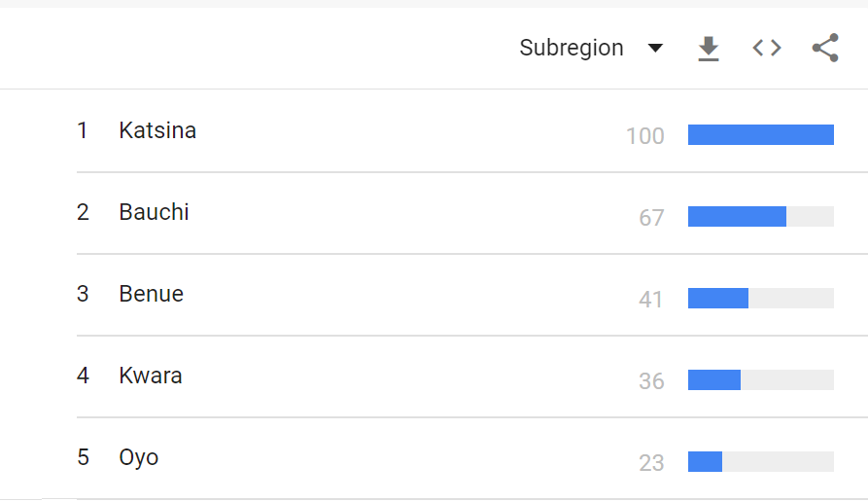Click the value 100 beside Katsina
Image resolution: width=868 pixels, height=502 pixels.
click(645, 136)
